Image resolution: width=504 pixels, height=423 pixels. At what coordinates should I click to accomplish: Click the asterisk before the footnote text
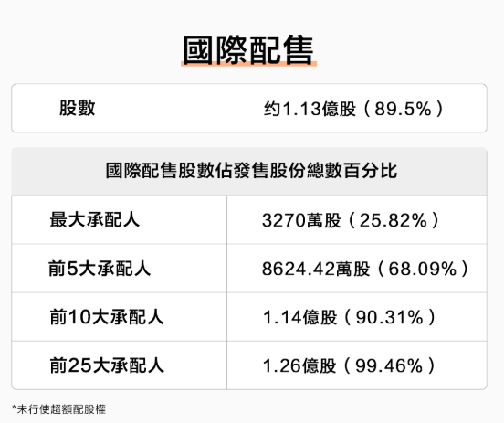click(x=14, y=407)
